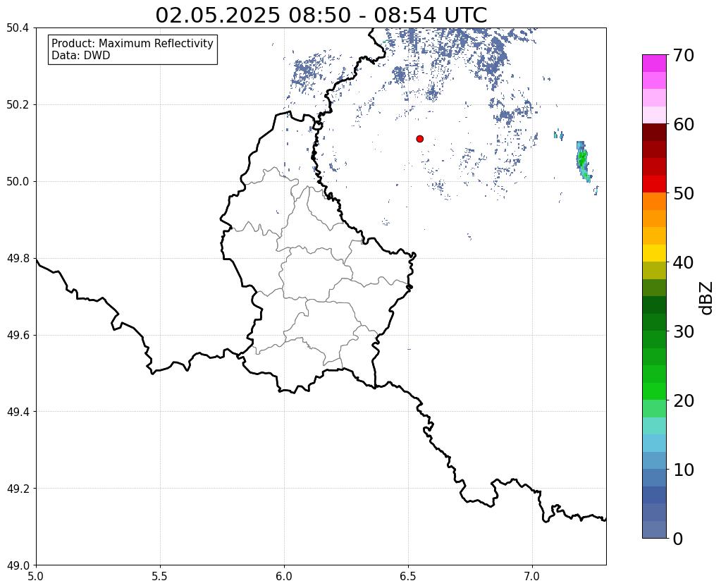Click the magenta swatch at top of colorbar
This screenshot has width=721, height=588.
coord(654,63)
